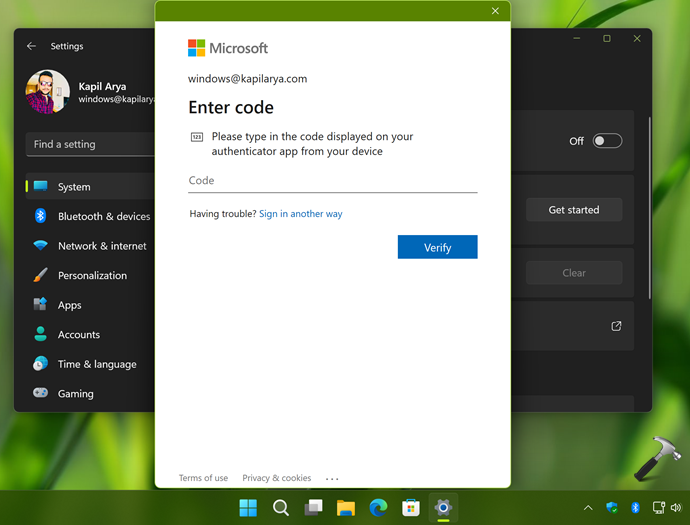Open Time & language settings
The height and width of the screenshot is (525, 690).
tap(96, 364)
